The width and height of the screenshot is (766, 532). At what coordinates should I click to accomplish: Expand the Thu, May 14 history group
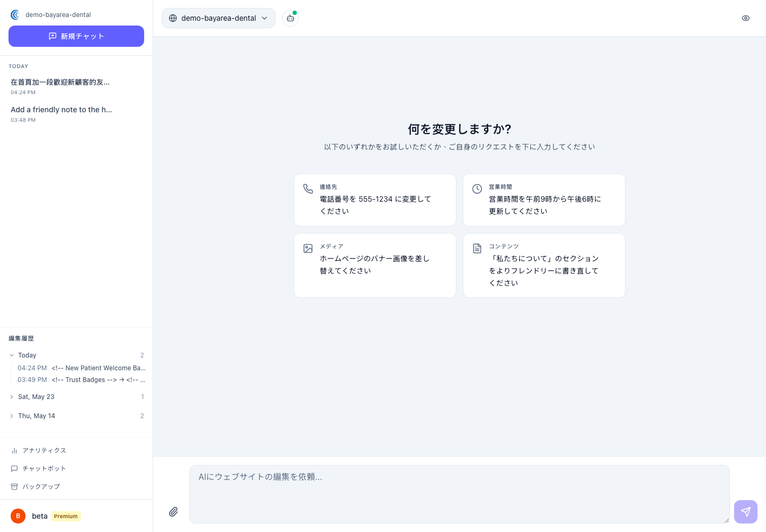click(76, 416)
